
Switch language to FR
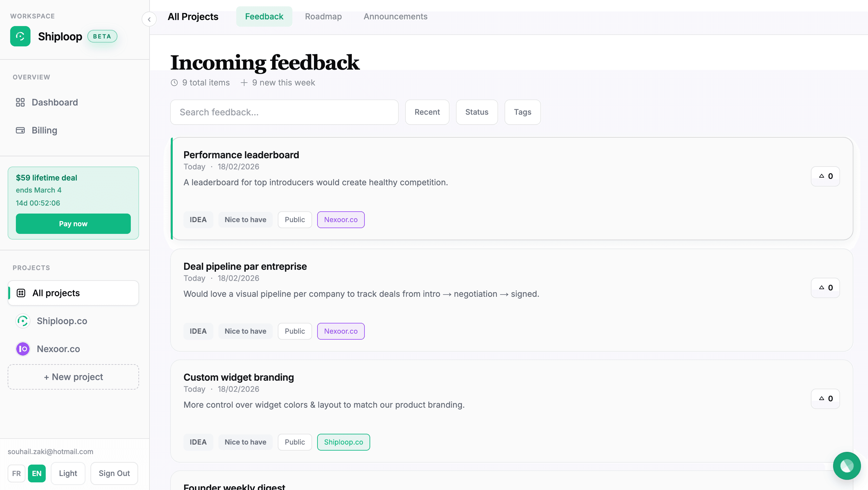pos(17,473)
